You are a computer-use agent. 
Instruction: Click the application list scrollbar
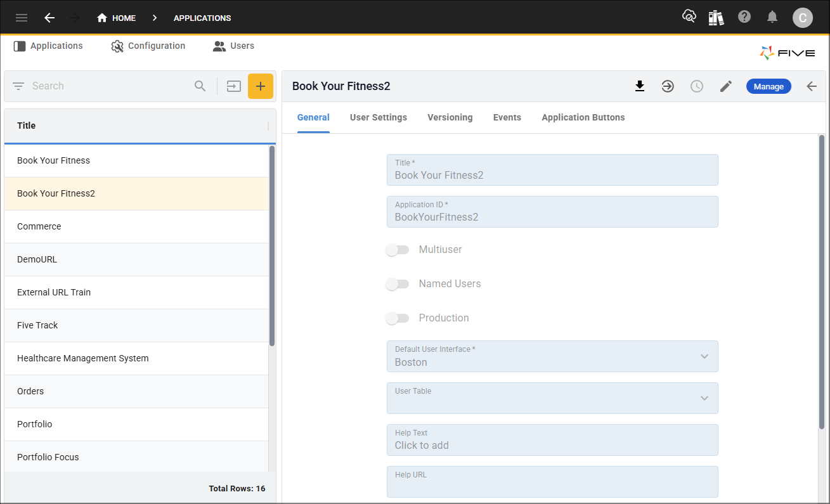pos(272,246)
